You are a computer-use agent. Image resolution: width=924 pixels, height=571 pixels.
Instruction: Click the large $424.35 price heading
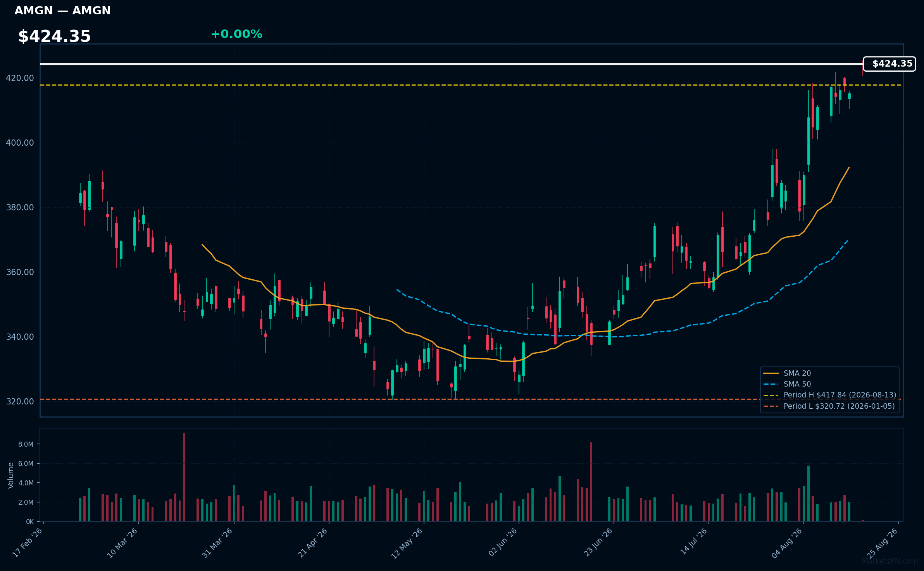(54, 36)
